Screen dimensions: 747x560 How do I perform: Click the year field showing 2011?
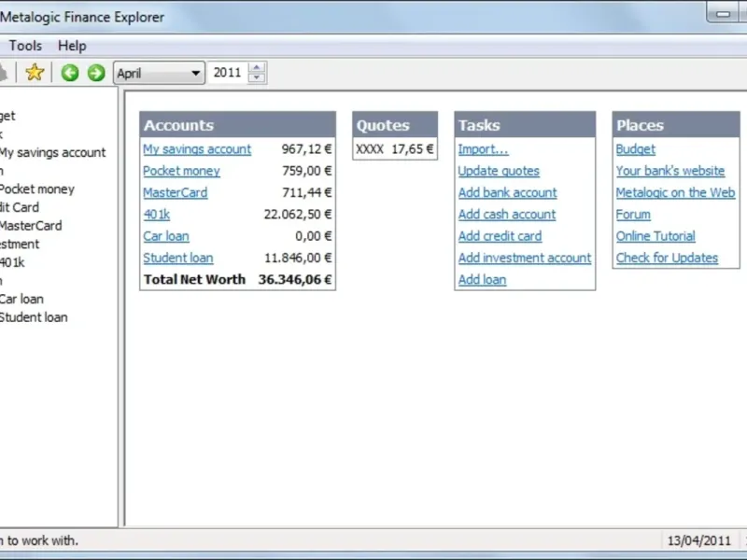228,73
